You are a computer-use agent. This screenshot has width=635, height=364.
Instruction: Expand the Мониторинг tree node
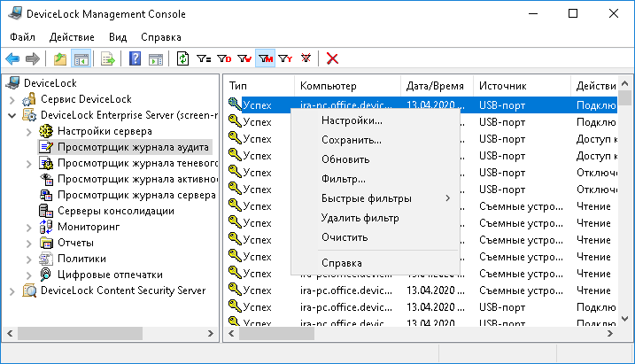click(28, 227)
